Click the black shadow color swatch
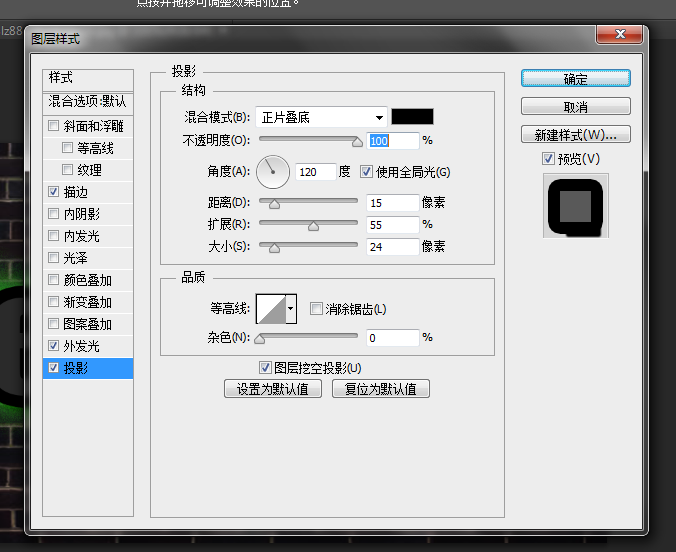Image resolution: width=676 pixels, height=552 pixels. pyautogui.click(x=411, y=117)
